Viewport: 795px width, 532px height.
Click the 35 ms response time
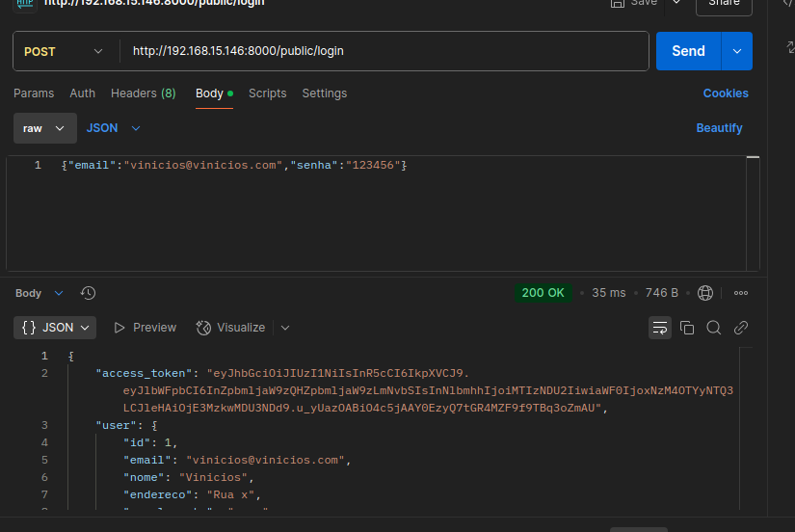[608, 293]
